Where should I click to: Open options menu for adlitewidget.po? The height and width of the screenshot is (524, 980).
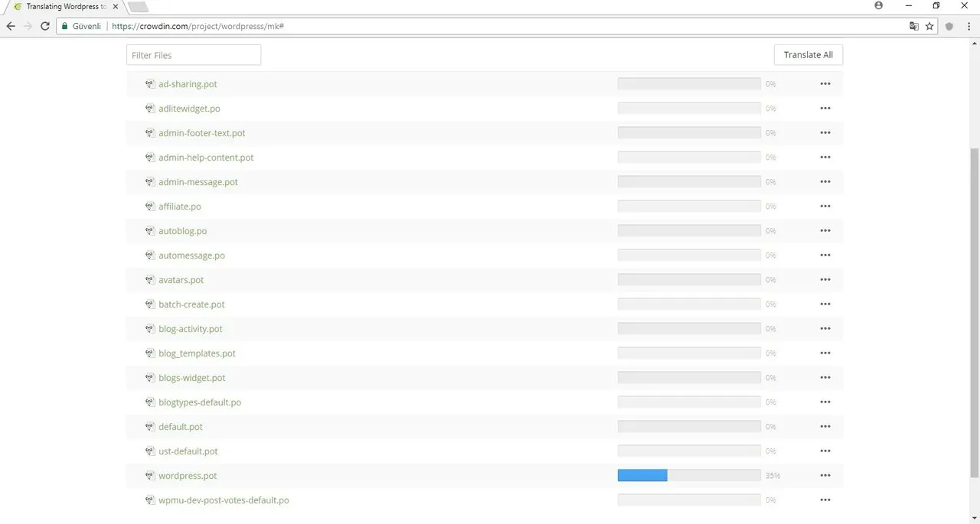(x=825, y=109)
